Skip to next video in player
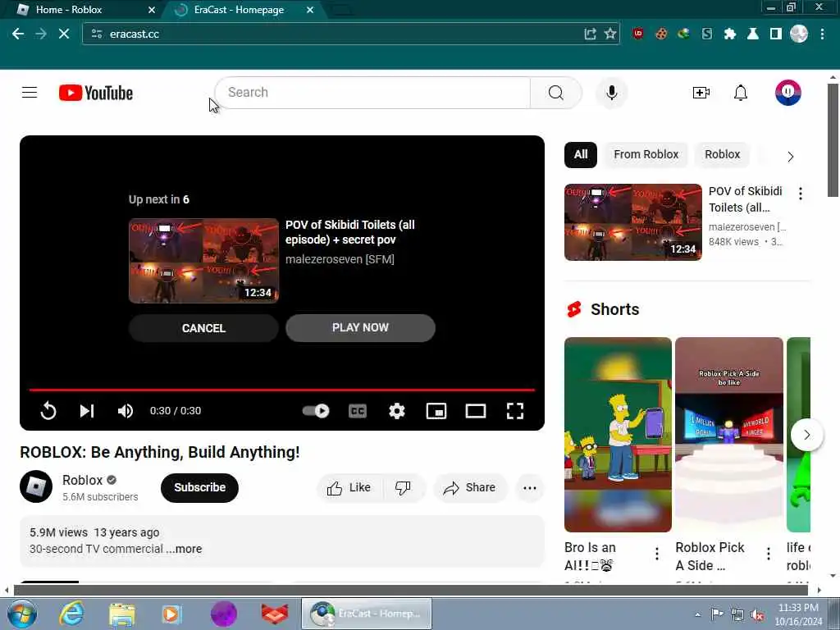The height and width of the screenshot is (630, 840). (87, 411)
